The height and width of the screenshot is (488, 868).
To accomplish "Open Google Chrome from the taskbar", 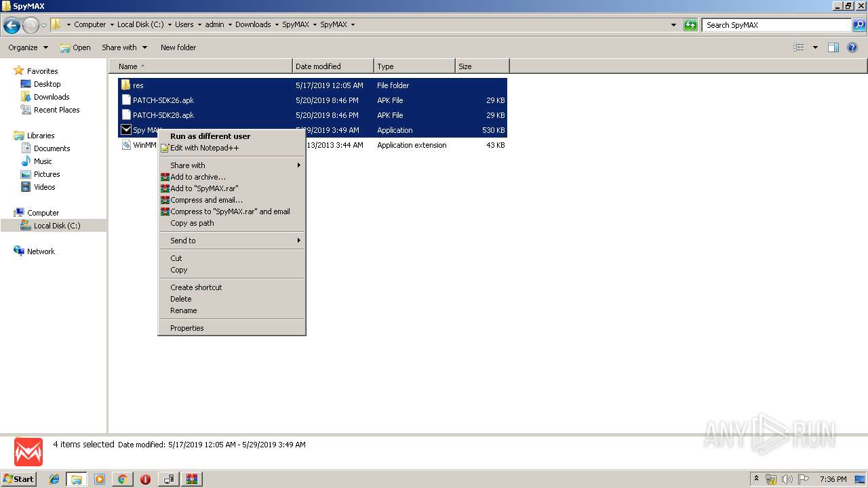I will 123,479.
